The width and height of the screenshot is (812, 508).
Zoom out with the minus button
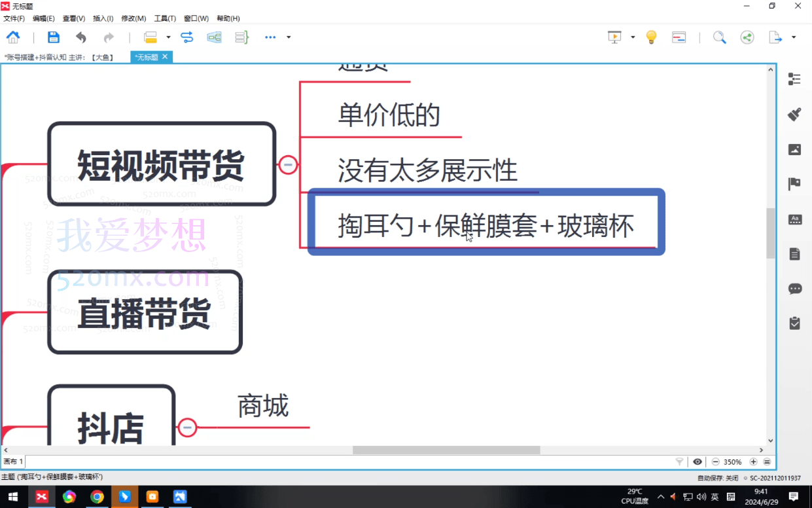(x=716, y=462)
